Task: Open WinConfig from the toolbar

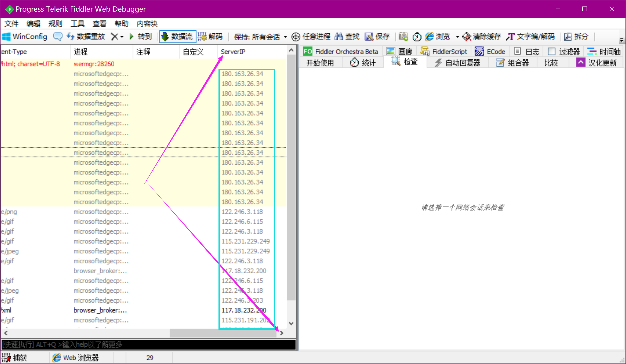Action: coord(24,36)
